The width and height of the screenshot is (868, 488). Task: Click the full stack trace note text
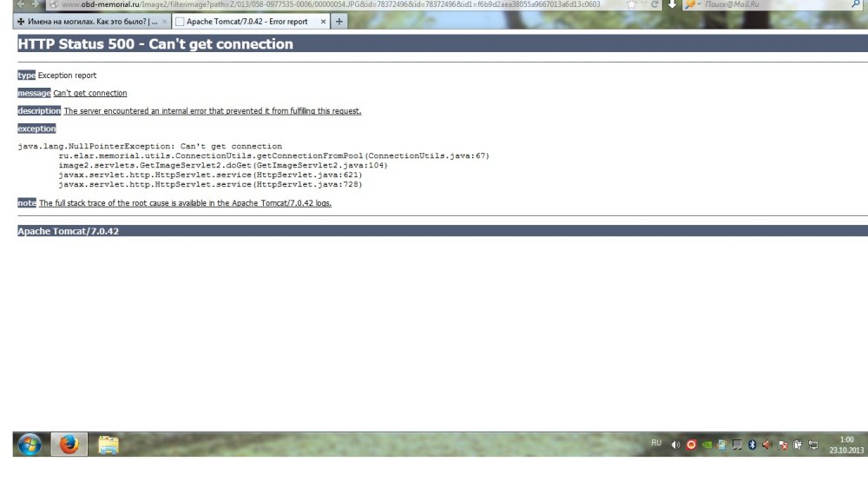click(186, 203)
